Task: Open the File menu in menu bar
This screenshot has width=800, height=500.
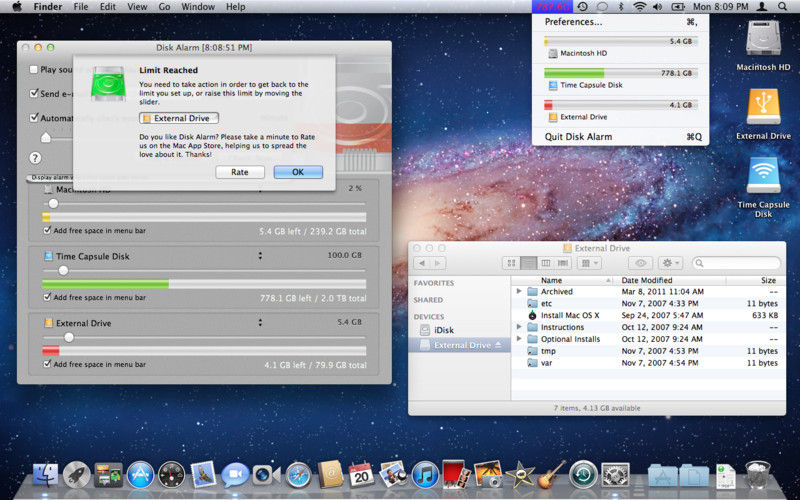Action: (x=81, y=7)
